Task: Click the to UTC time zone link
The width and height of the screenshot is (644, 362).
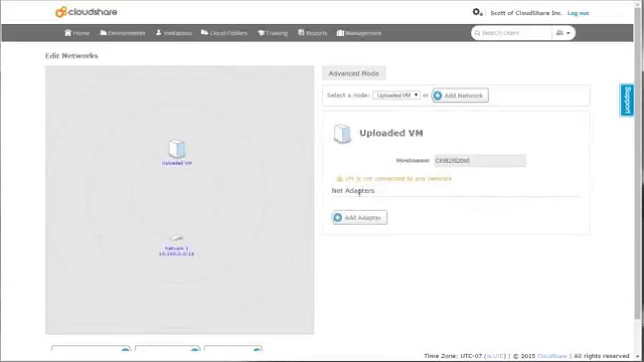Action: (x=495, y=356)
